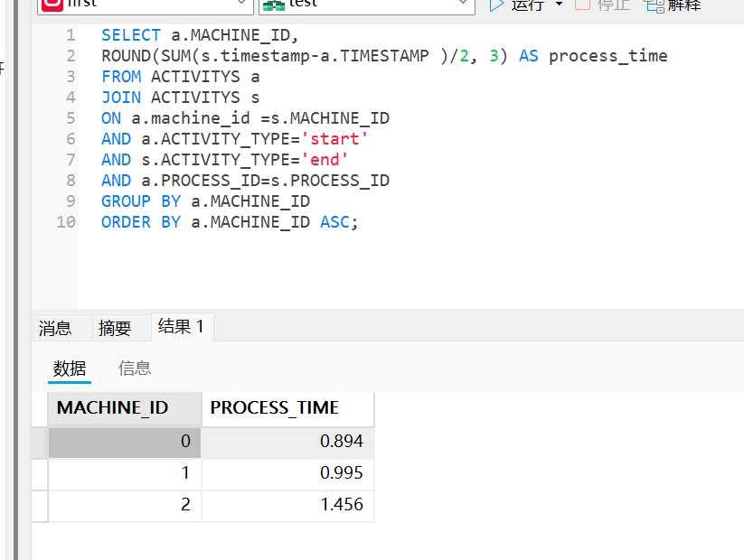Click the red connection icon
This screenshot has height=560, width=744.
[x=52, y=5]
